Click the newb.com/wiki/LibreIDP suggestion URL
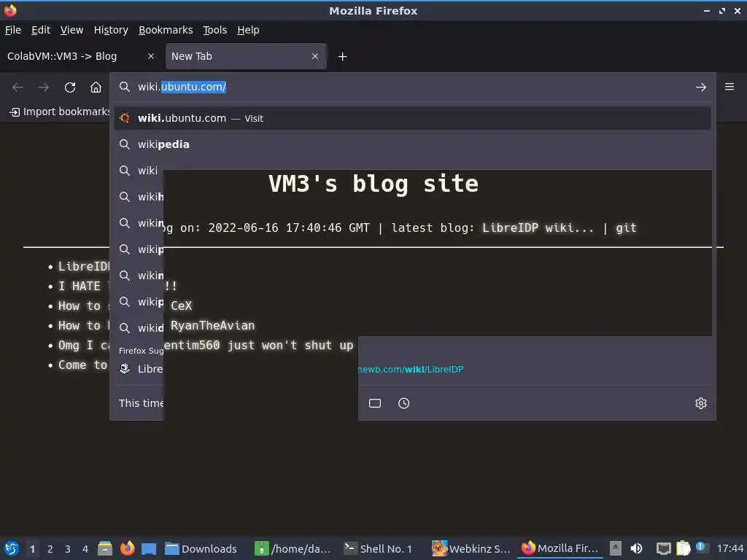 pos(411,370)
